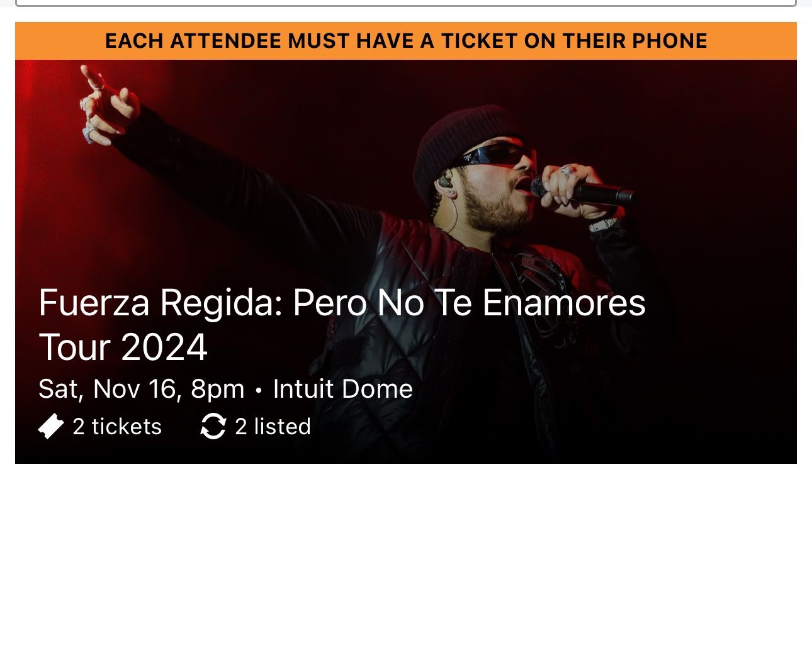Select the '2 tickets' label

(x=117, y=427)
